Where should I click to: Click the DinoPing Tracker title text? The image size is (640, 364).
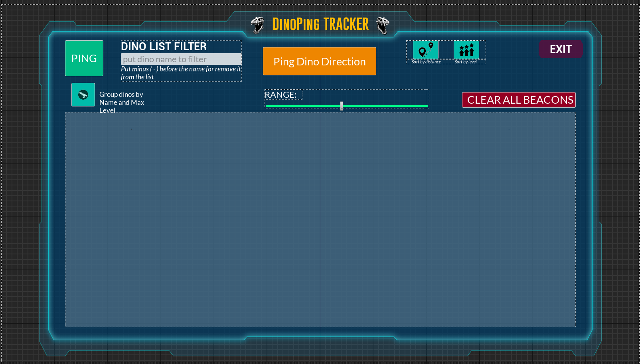[320, 24]
